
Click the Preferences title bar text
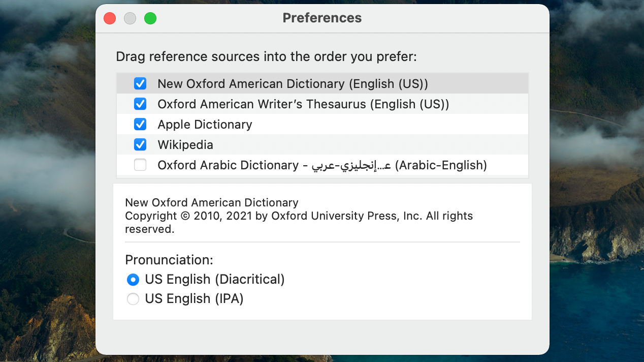pyautogui.click(x=322, y=18)
